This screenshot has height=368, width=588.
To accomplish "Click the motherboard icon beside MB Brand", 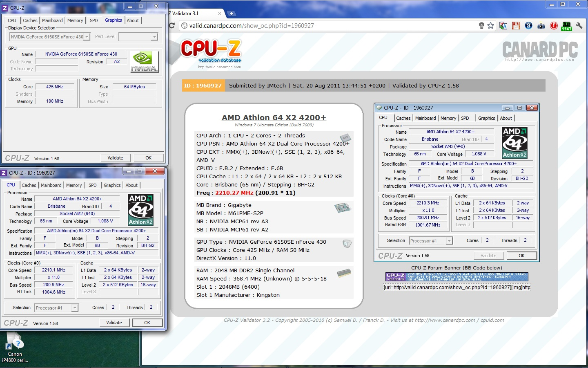I will click(x=343, y=208).
